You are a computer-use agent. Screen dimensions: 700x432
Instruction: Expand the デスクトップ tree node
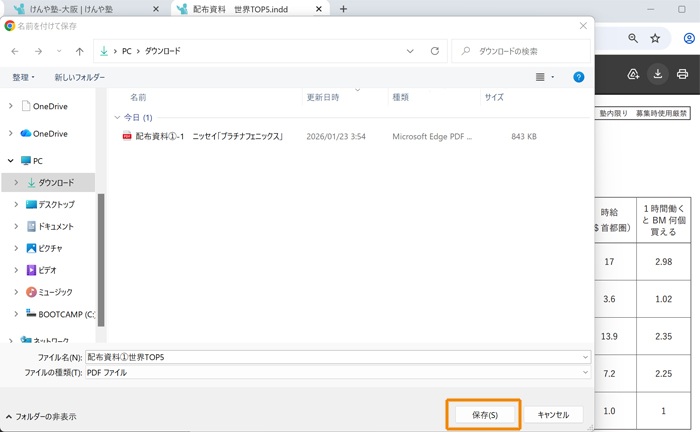click(x=16, y=205)
